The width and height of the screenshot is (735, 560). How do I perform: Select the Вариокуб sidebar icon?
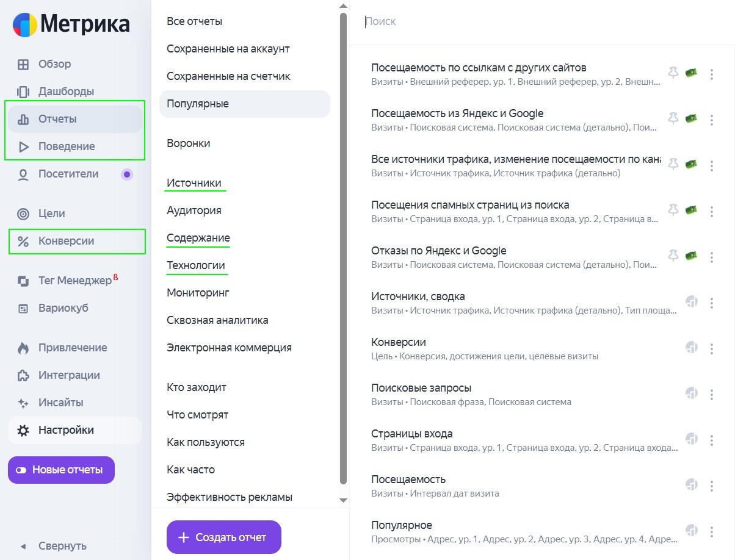click(x=23, y=307)
